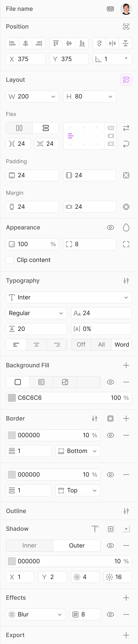Open Typography advanced settings icon

tap(126, 281)
